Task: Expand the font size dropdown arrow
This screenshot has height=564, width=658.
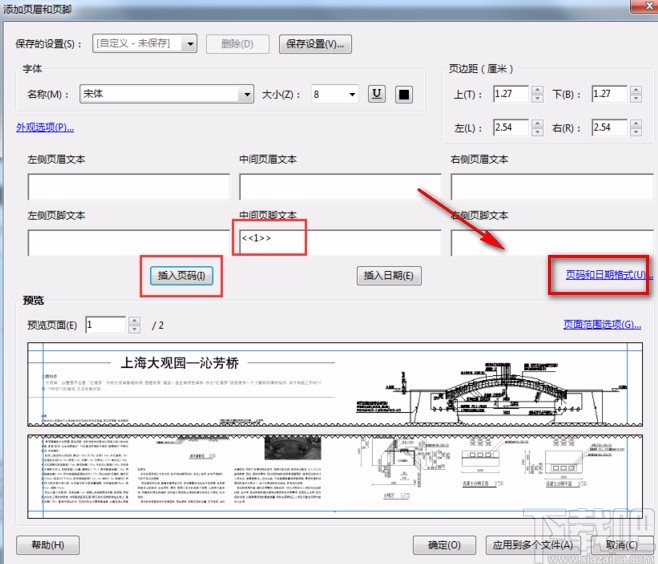Action: pos(352,94)
